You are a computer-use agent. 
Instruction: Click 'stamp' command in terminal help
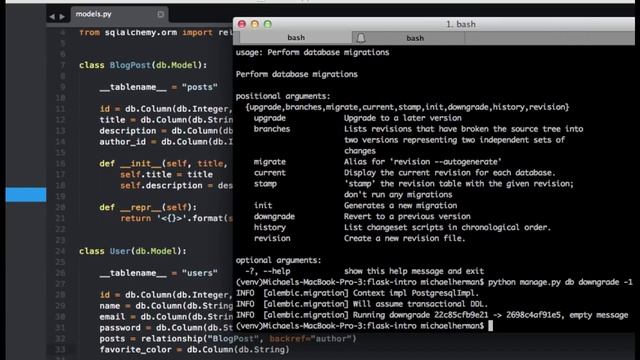pyautogui.click(x=265, y=184)
